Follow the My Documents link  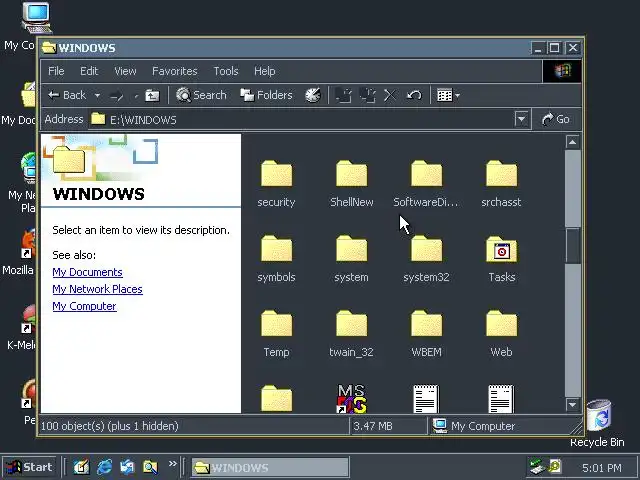87,272
